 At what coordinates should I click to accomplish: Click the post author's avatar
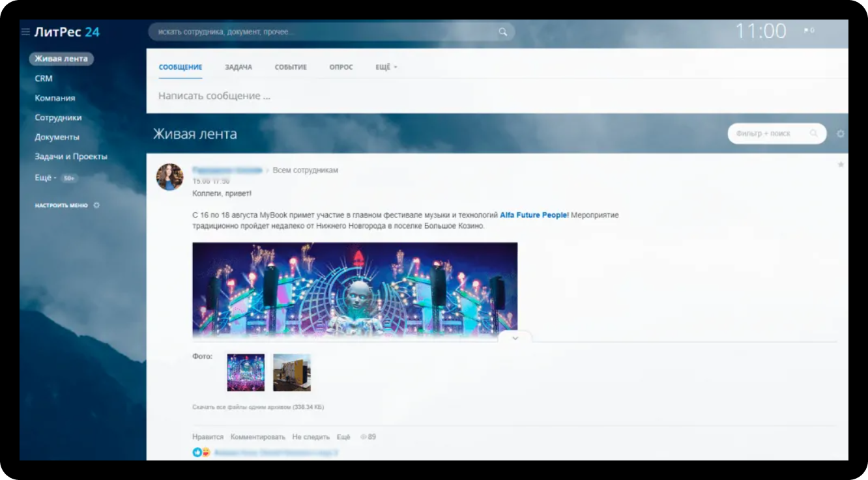click(x=169, y=176)
